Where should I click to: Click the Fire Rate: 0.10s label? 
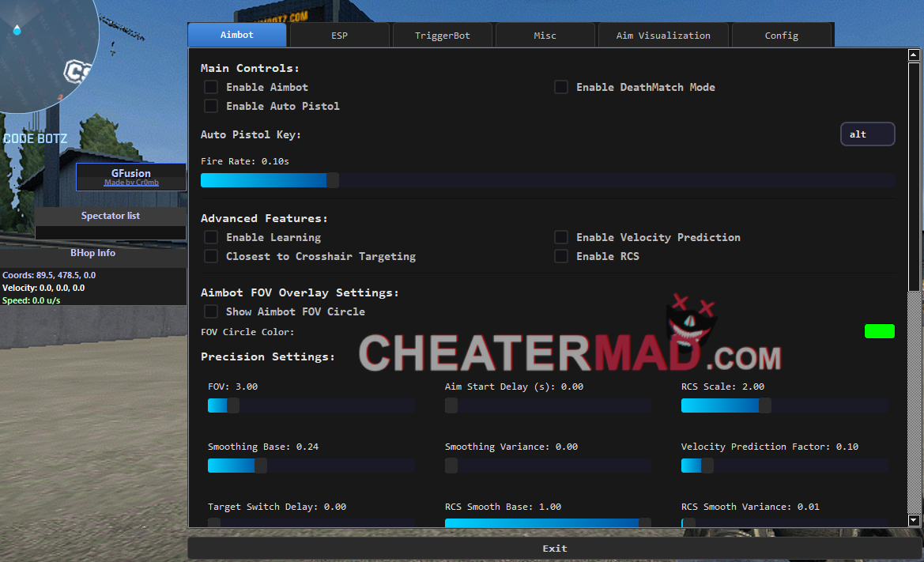(x=244, y=161)
